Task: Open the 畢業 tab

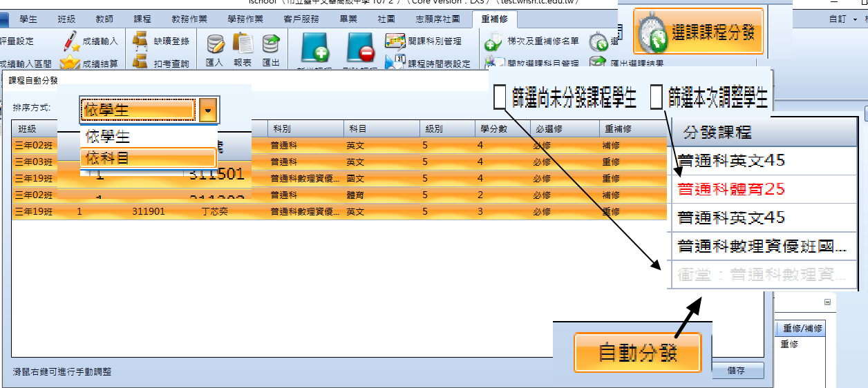Action: click(x=349, y=19)
